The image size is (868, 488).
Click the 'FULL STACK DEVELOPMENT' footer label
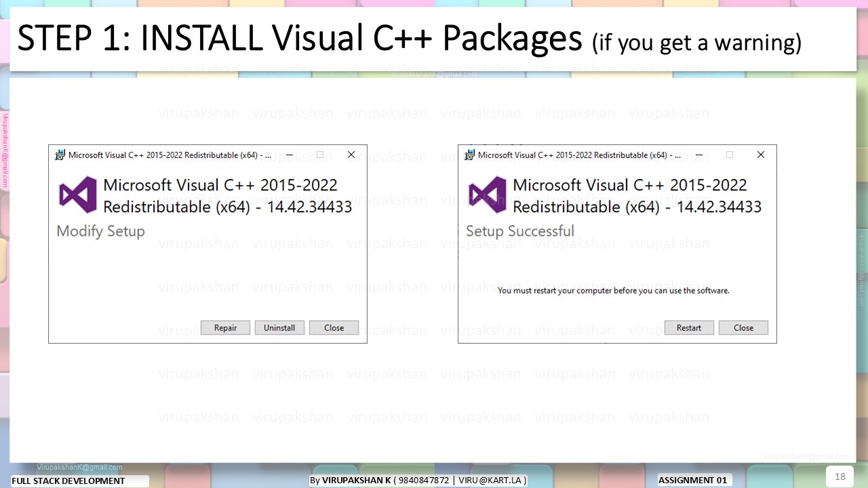pyautogui.click(x=68, y=481)
